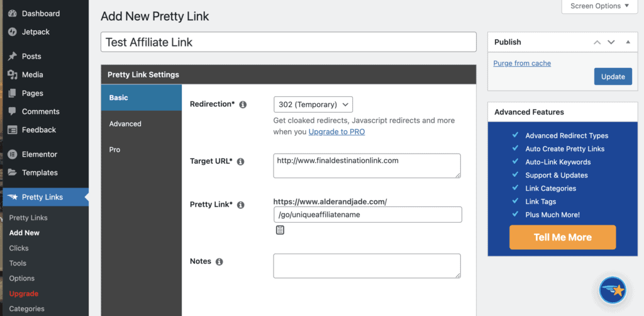Click the 'Auto-Link Keywords' feature text
Screen dimensions: 644x316
coord(558,162)
